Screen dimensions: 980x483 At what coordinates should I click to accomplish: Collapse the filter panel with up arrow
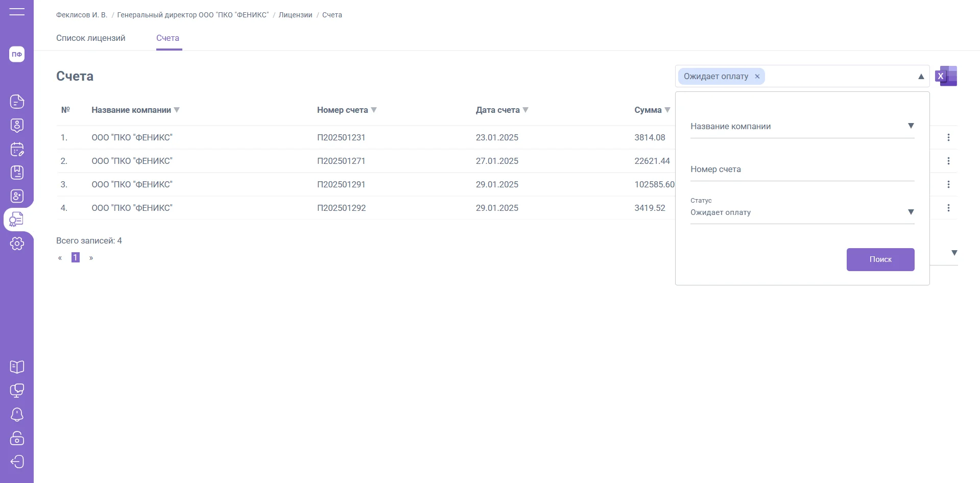coord(921,77)
